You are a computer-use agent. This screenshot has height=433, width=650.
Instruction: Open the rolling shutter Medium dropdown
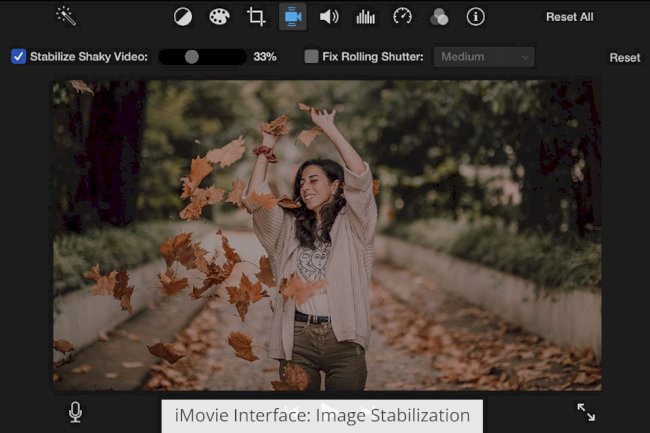click(484, 57)
